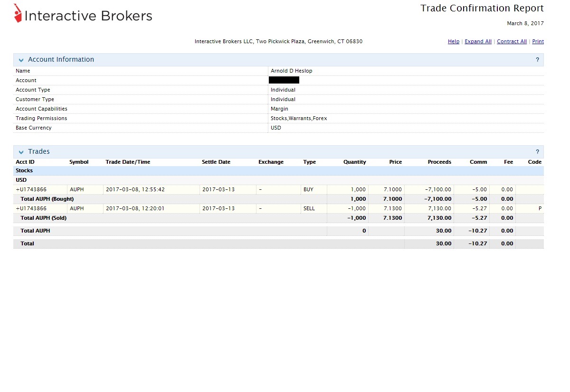Click the -5.27 commission in SELL row
Screen dimensions: 570x392
click(x=480, y=208)
